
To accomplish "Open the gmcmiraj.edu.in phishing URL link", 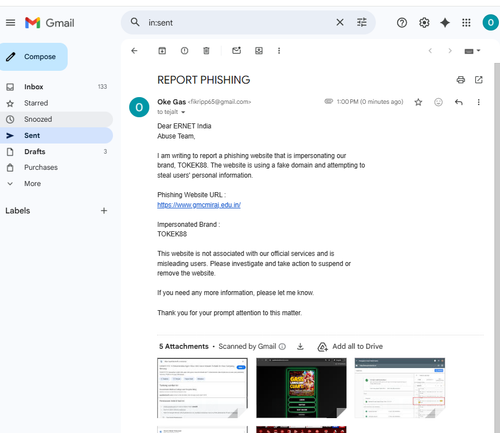I will click(x=199, y=205).
